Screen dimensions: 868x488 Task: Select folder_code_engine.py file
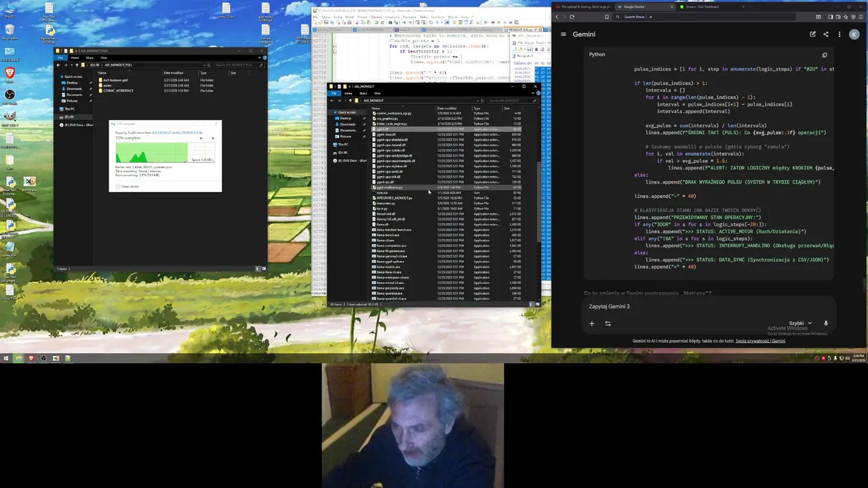click(391, 124)
